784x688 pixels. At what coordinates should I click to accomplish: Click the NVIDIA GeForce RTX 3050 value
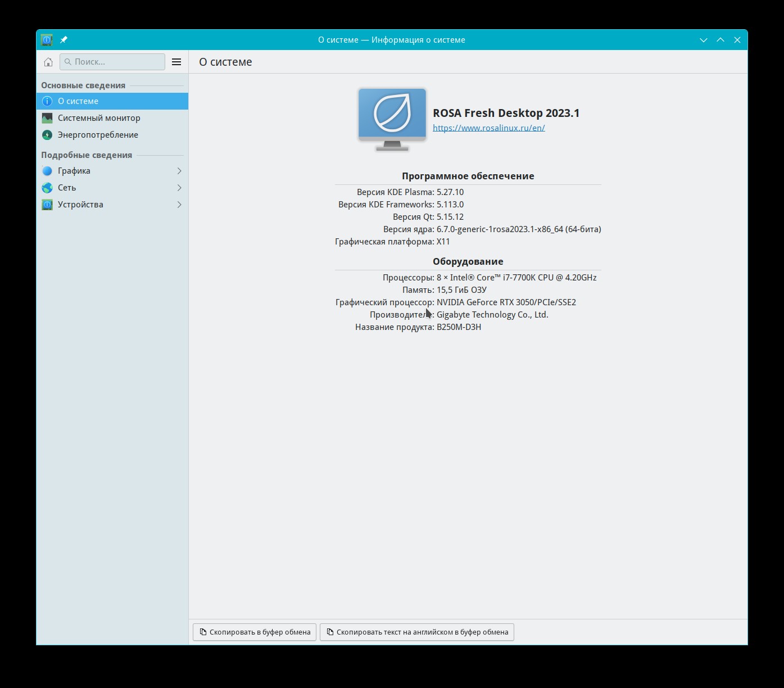(506, 302)
